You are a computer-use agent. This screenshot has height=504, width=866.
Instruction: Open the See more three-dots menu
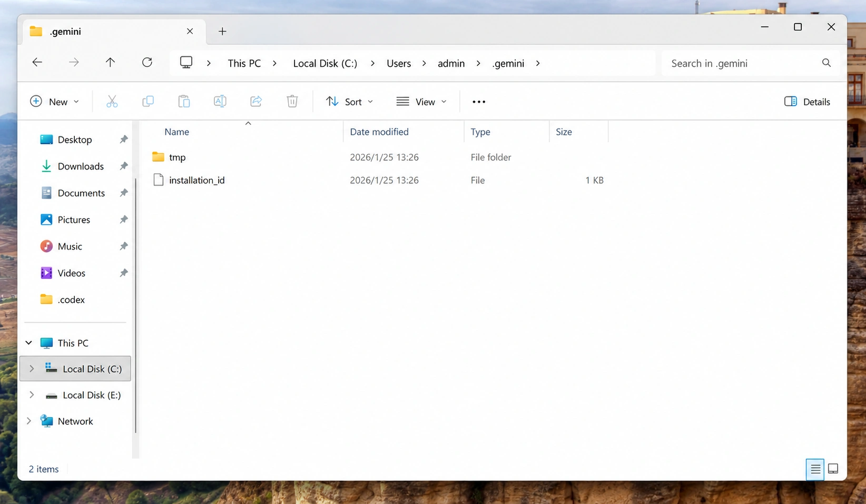click(x=479, y=102)
